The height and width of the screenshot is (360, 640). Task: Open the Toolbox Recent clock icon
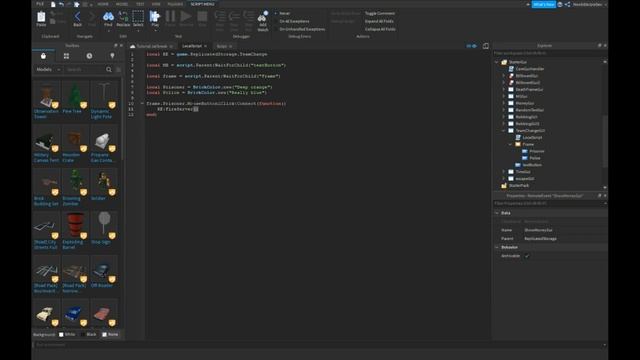point(89,56)
